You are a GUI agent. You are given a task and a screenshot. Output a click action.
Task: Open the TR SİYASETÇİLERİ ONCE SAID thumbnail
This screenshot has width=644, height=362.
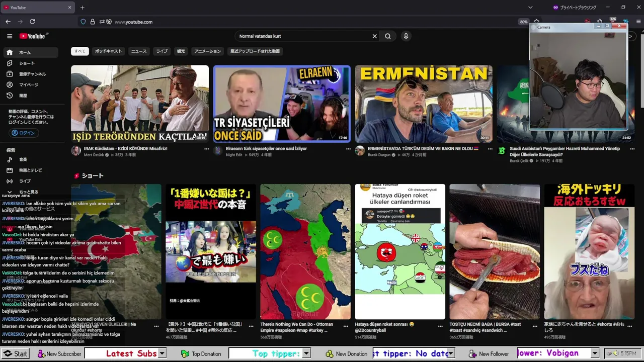tap(282, 104)
